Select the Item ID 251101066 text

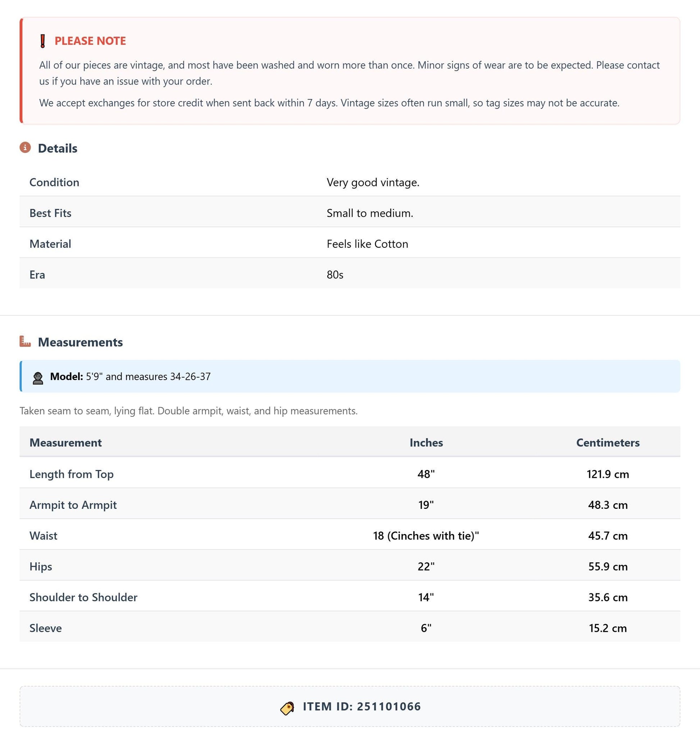point(362,706)
